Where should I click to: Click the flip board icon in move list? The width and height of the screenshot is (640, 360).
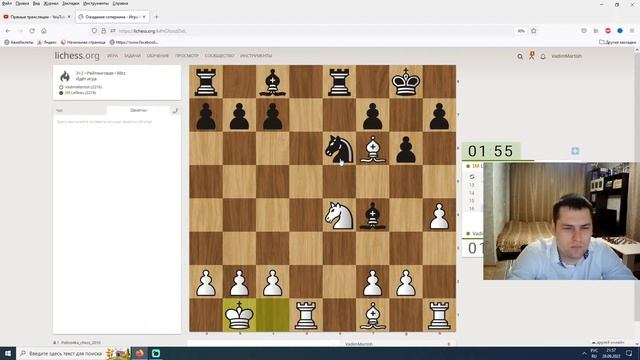pyautogui.click(x=472, y=176)
